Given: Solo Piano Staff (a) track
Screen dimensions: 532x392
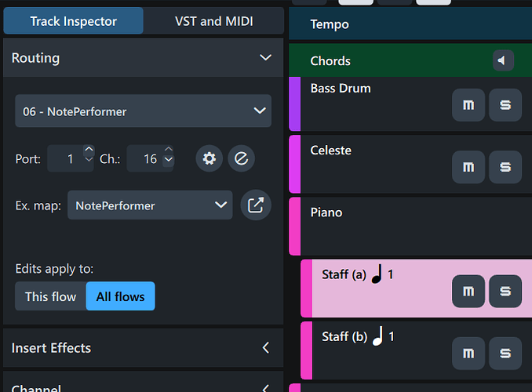Looking at the screenshot, I should (x=505, y=291).
